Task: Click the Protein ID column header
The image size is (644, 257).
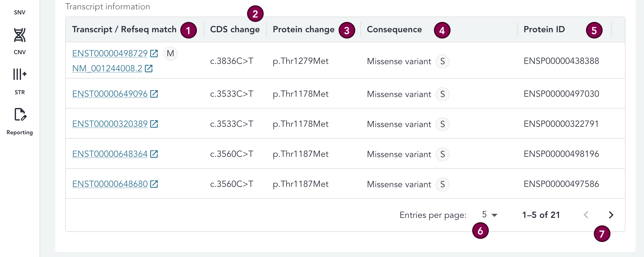Action: 544,29
